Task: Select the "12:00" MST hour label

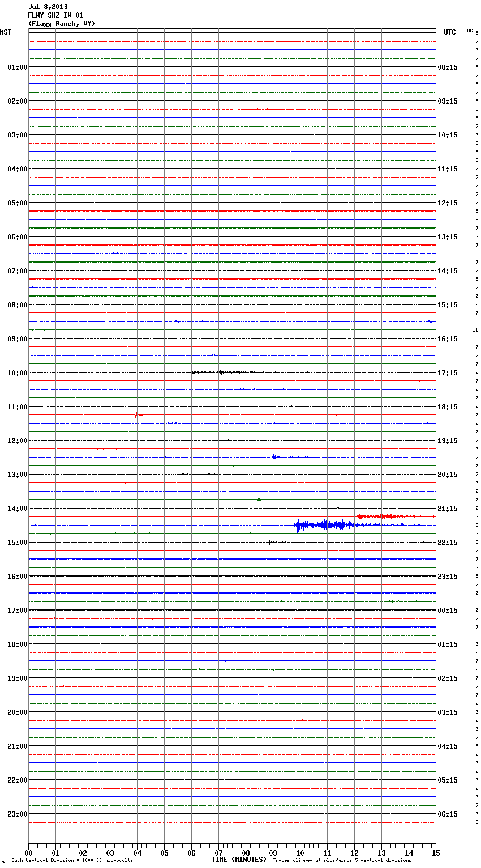Action: click(x=18, y=441)
